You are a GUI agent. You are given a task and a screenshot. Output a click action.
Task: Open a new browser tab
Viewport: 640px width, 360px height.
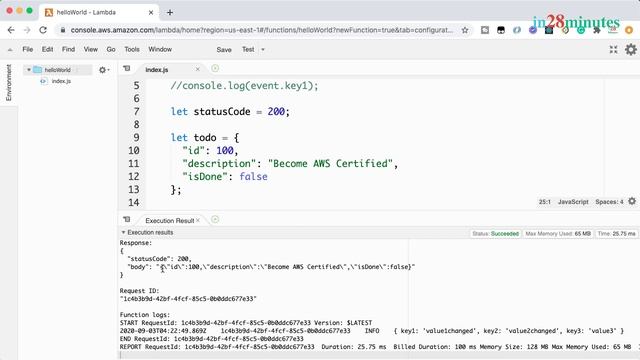[170, 13]
